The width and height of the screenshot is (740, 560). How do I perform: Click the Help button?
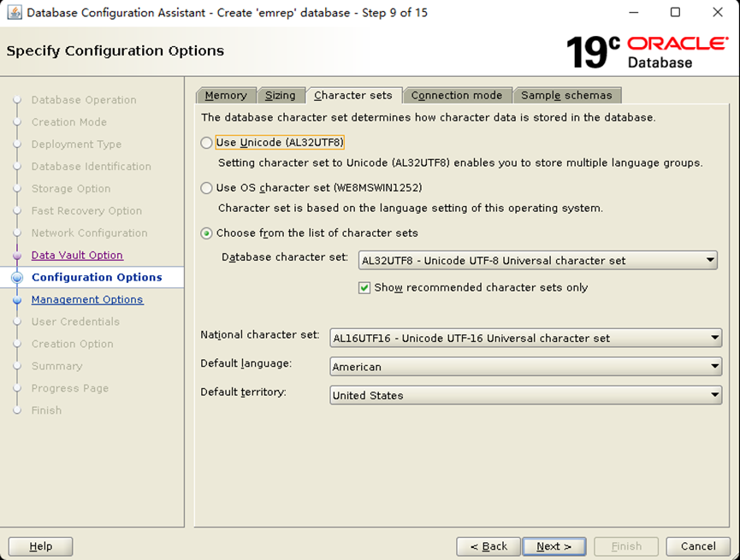coord(40,546)
